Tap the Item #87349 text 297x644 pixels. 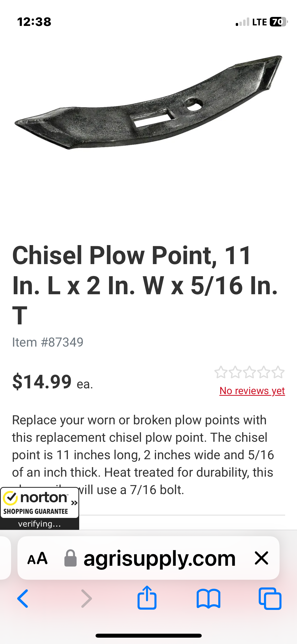[48, 342]
